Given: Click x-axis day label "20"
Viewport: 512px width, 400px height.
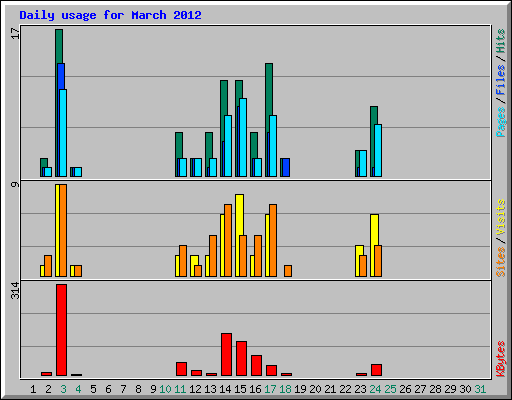Looking at the screenshot, I should [315, 389].
